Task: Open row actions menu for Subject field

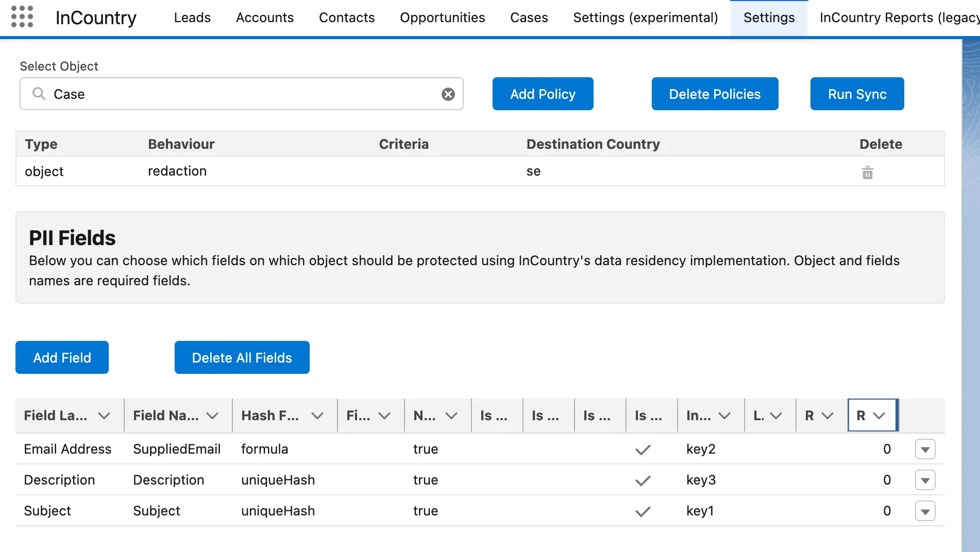Action: click(925, 511)
